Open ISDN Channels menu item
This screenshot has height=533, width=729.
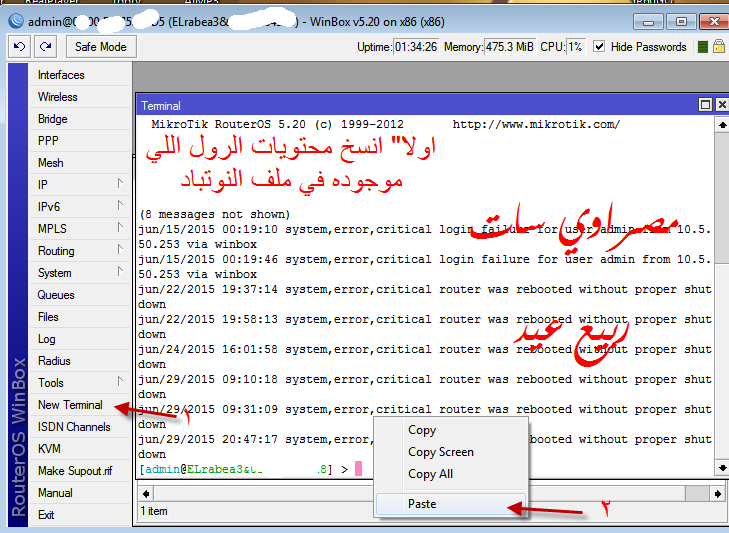(x=80, y=427)
